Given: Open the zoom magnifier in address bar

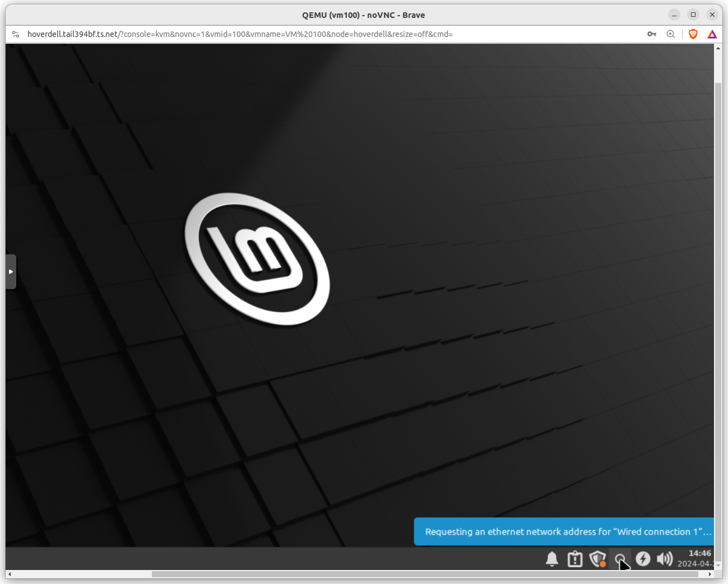Looking at the screenshot, I should [671, 34].
